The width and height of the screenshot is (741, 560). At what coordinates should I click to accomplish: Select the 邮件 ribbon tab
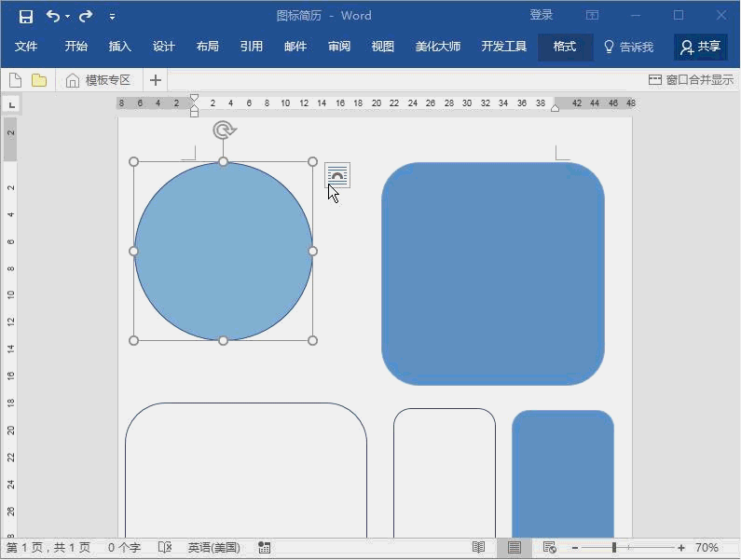pos(295,47)
